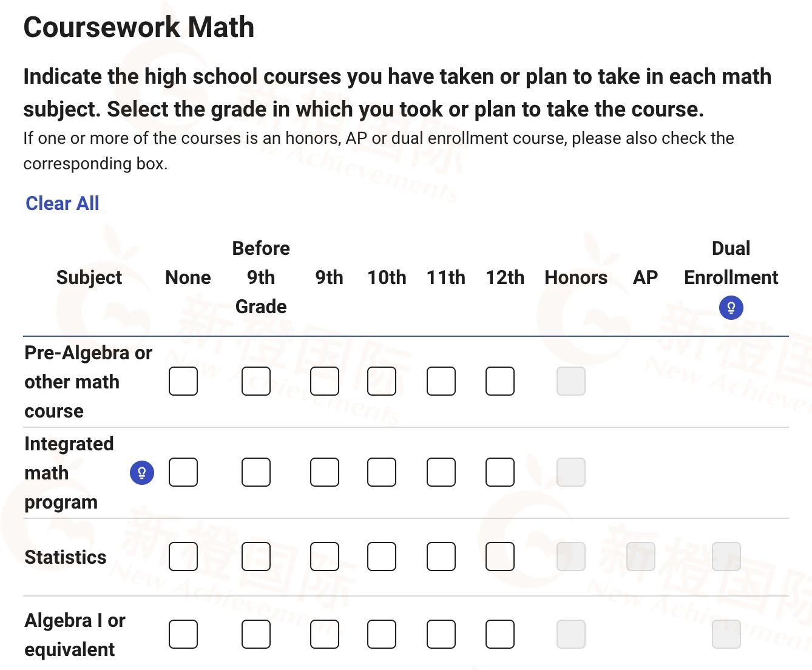Toggle the Honors checkbox for Algebra I

pos(571,634)
